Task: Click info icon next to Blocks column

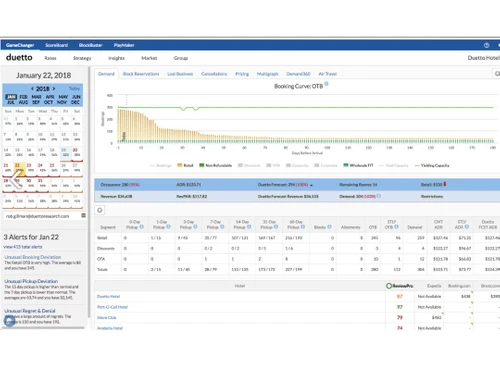Action: [329, 227]
